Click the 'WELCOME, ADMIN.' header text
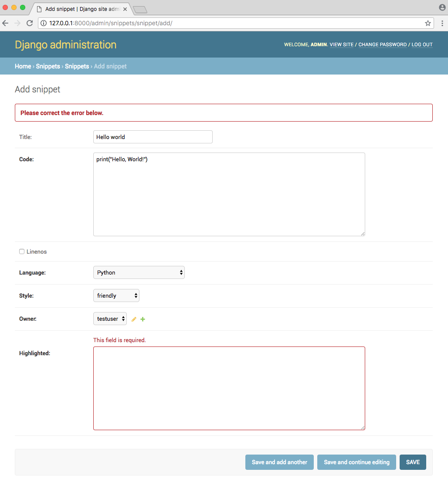 pos(306,44)
